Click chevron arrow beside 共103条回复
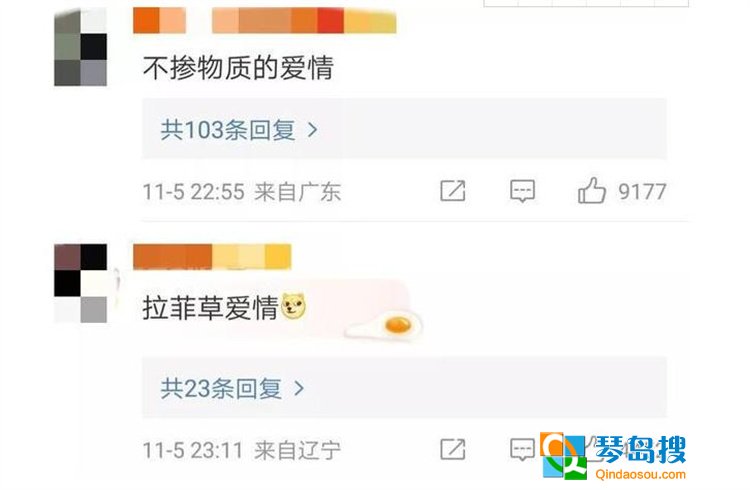The image size is (750, 490). [312, 130]
